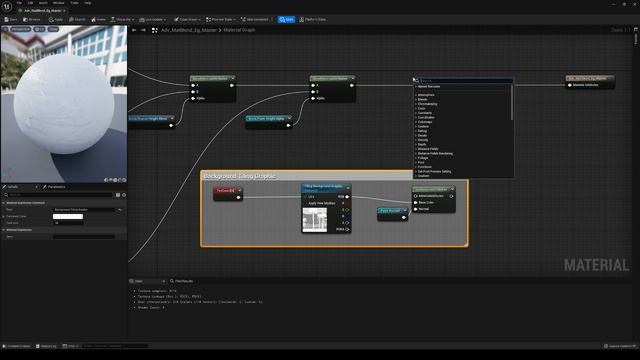Toggle Hide Unrelated nodes in toolbar

(x=255, y=20)
